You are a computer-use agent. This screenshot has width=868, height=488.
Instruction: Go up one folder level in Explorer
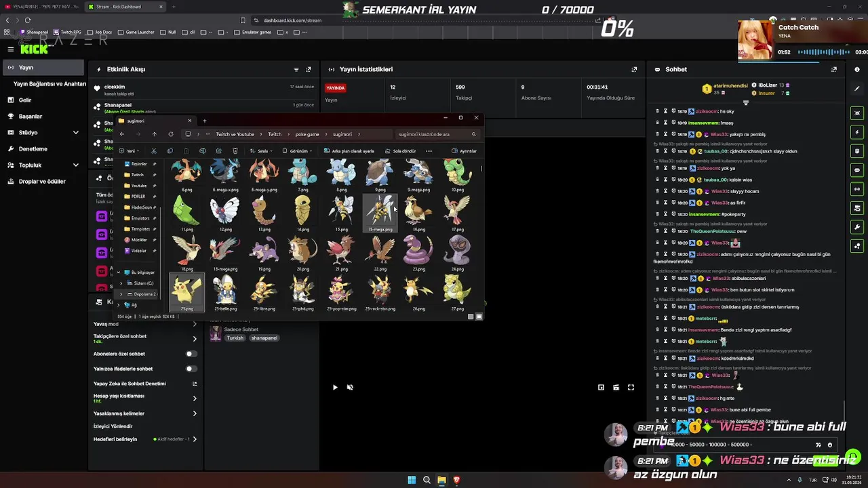(154, 134)
